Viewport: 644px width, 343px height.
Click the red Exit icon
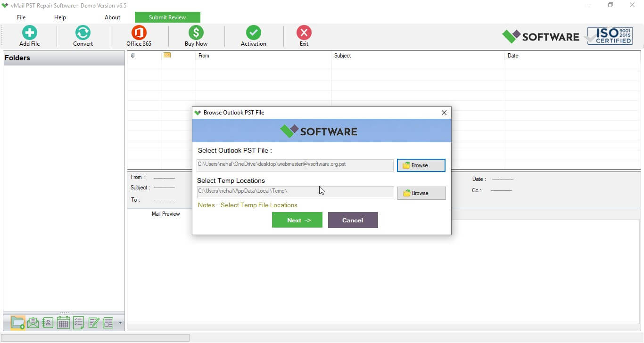point(304,33)
